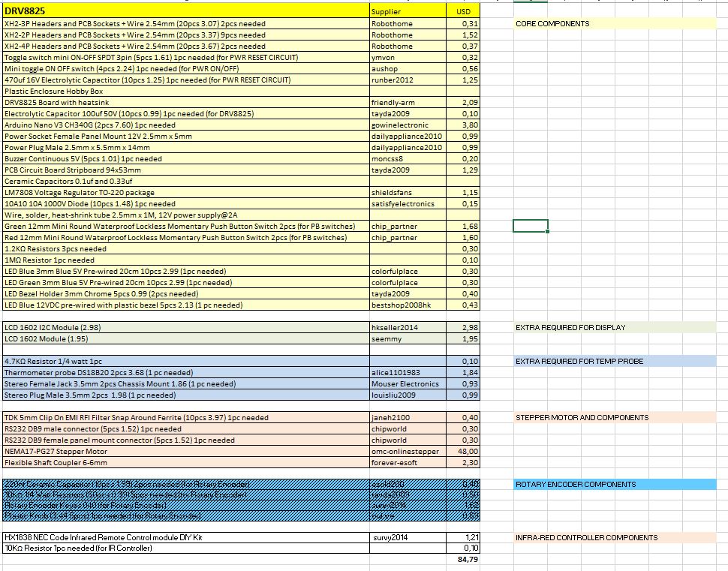This screenshot has height=571, width=728.
Task: Select PCB Circuit Board Stripboard 94x53mm cell
Action: [x=186, y=170]
